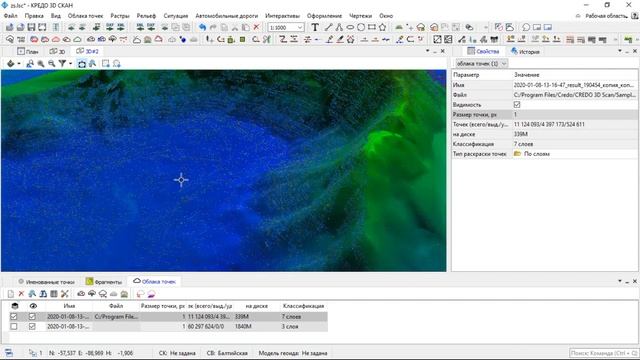
Task: Open the 1:1000 scale dropdown
Action: click(x=300, y=27)
